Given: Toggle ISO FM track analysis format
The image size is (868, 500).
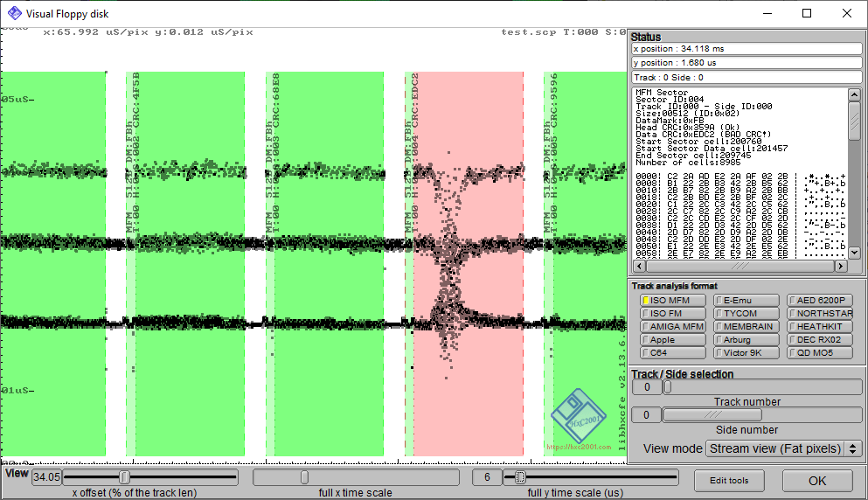Looking at the screenshot, I should [672, 314].
